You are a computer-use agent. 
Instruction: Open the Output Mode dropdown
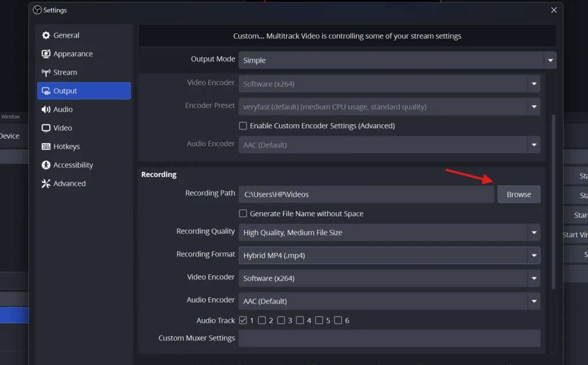[397, 60]
